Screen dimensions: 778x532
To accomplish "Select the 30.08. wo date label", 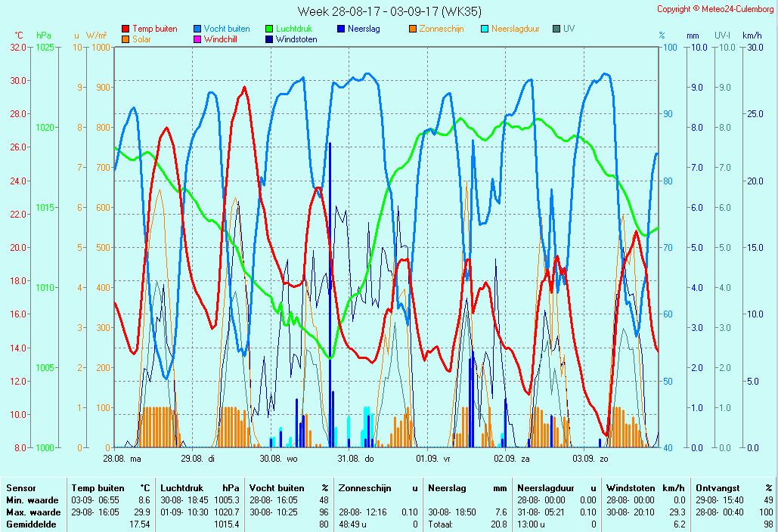I will tap(278, 459).
